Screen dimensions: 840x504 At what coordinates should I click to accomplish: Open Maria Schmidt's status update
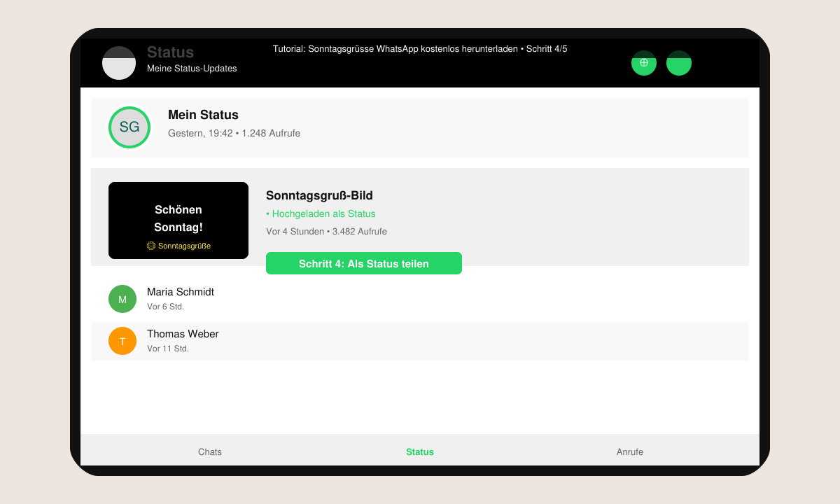[x=420, y=299]
